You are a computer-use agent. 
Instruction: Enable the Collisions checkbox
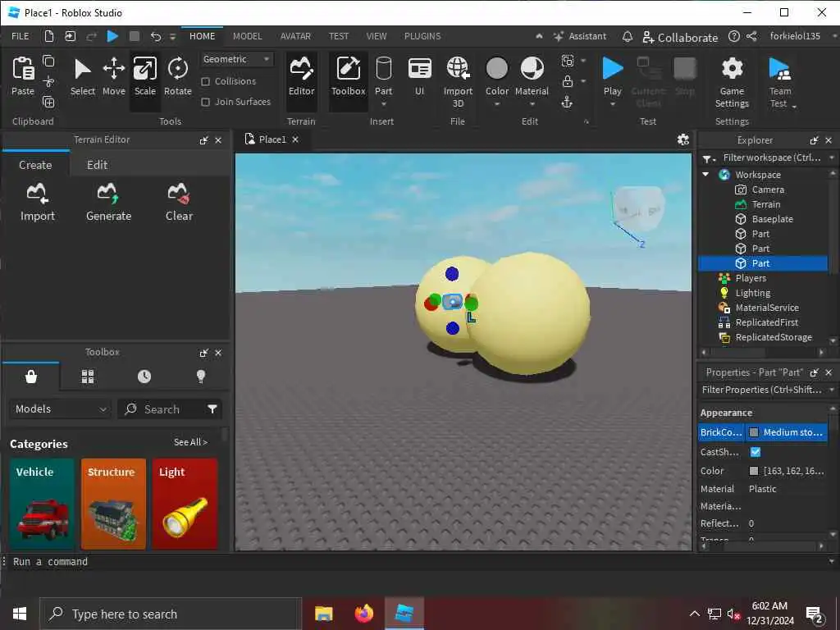click(205, 81)
